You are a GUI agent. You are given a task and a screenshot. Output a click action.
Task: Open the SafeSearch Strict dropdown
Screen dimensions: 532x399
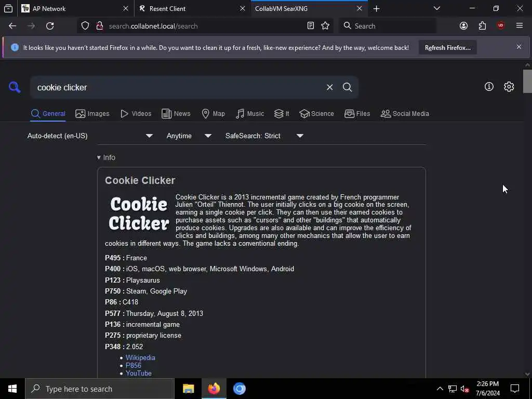click(x=264, y=136)
